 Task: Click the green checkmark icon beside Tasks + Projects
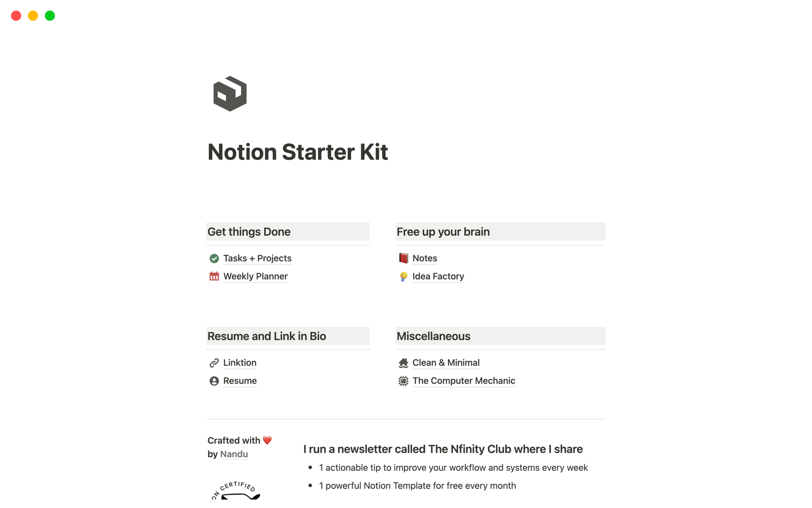pyautogui.click(x=214, y=258)
